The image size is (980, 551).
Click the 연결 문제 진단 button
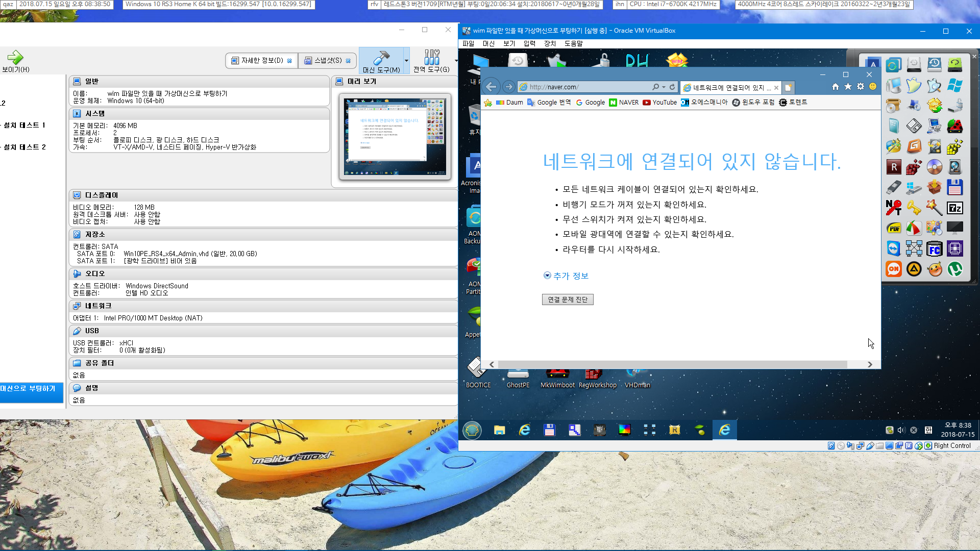point(568,299)
